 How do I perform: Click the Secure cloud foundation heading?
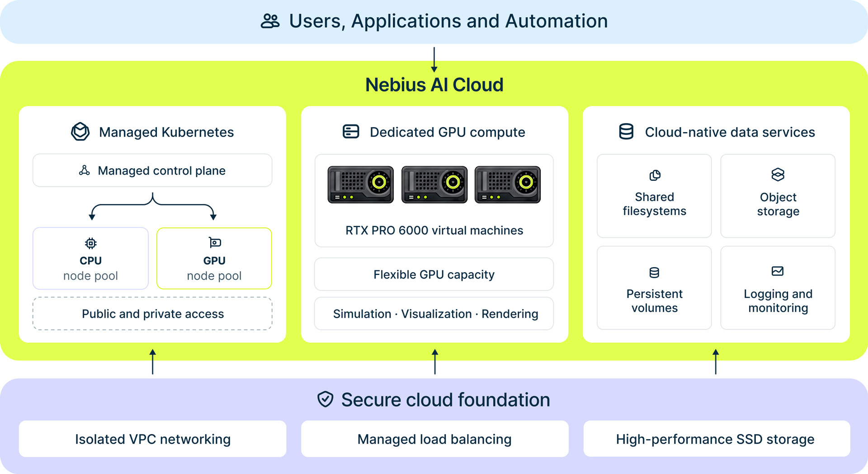[445, 400]
